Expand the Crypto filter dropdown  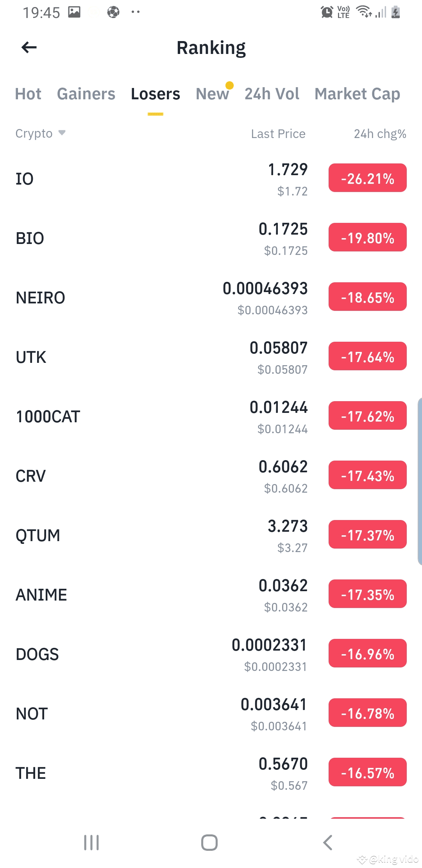tap(41, 133)
